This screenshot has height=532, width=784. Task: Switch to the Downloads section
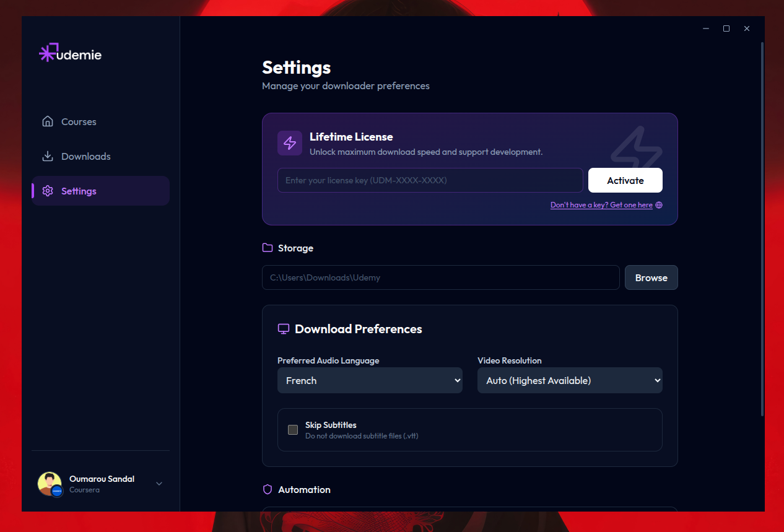click(x=85, y=156)
